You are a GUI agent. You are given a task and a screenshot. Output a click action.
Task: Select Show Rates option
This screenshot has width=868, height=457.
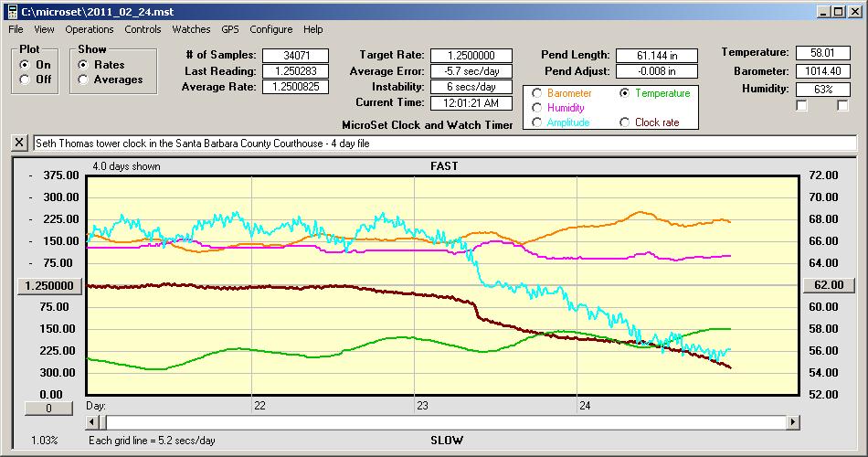click(83, 65)
